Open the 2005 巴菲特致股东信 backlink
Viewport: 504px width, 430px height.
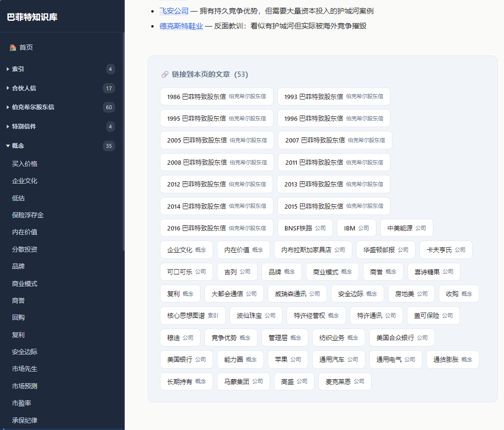(x=217, y=140)
